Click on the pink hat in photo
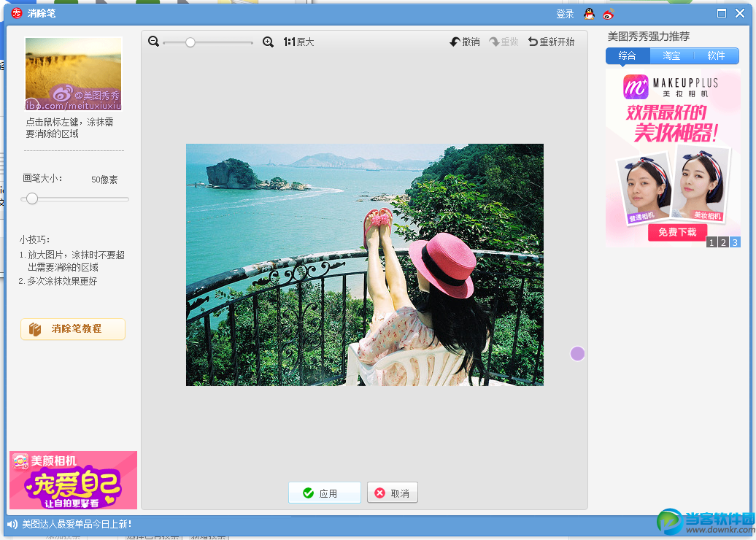Screen dimensions: 756x540 (x=444, y=264)
